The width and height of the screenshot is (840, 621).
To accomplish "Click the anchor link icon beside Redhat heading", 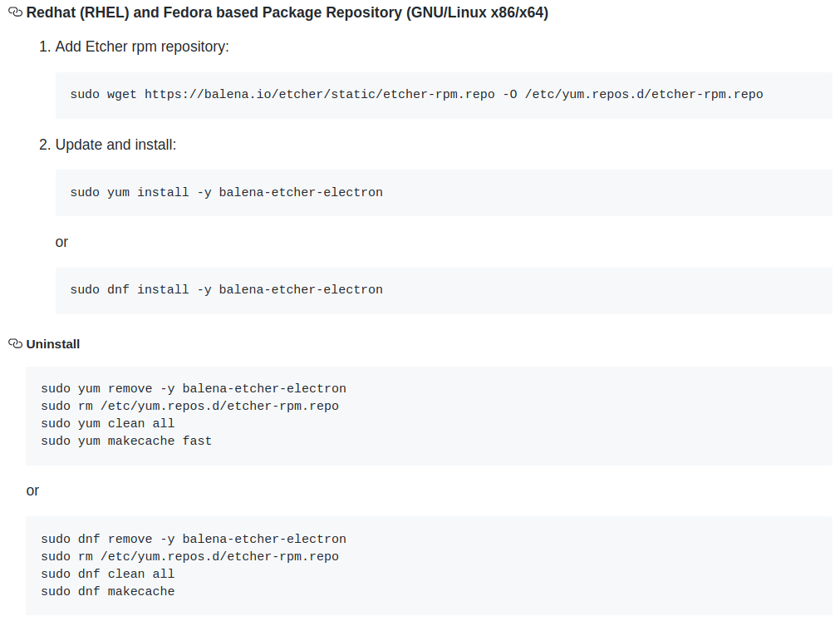I will coord(15,14).
